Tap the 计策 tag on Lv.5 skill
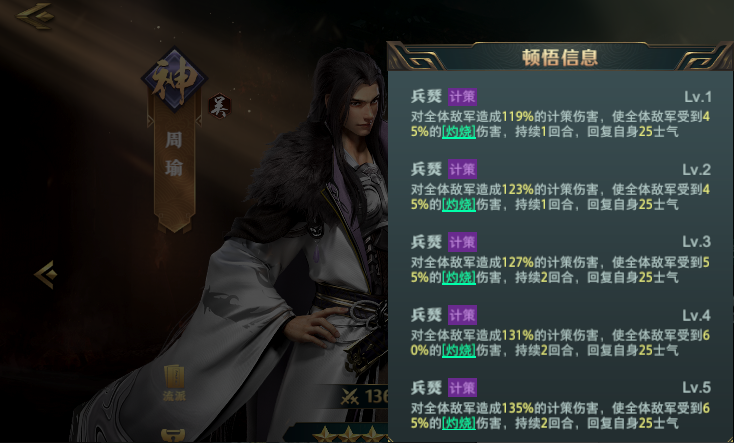734x443 pixels. point(462,388)
